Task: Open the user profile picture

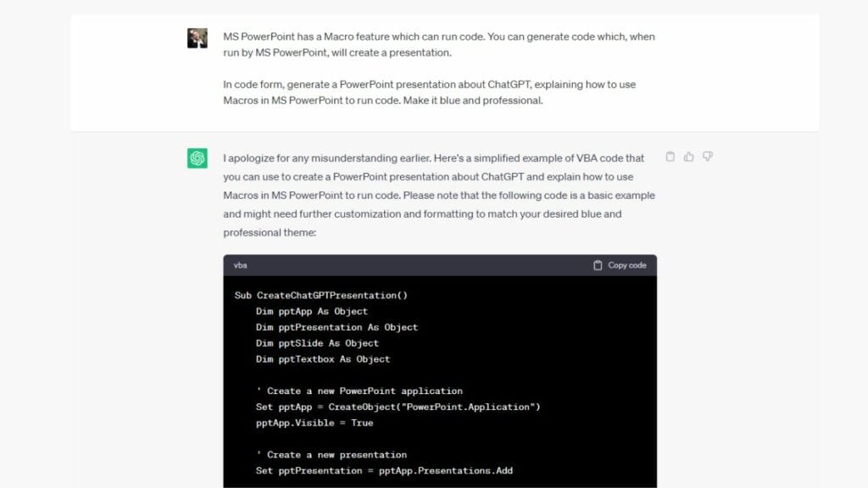Action: coord(197,38)
